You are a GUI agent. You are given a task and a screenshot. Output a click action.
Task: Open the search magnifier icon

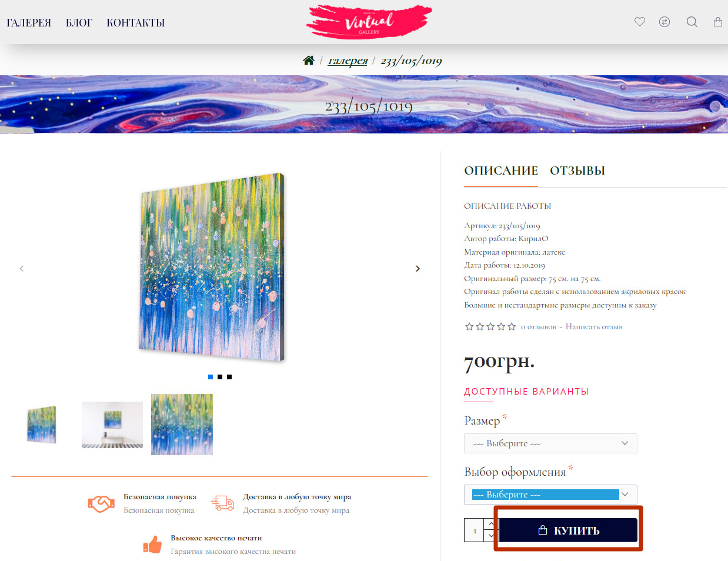coord(692,22)
